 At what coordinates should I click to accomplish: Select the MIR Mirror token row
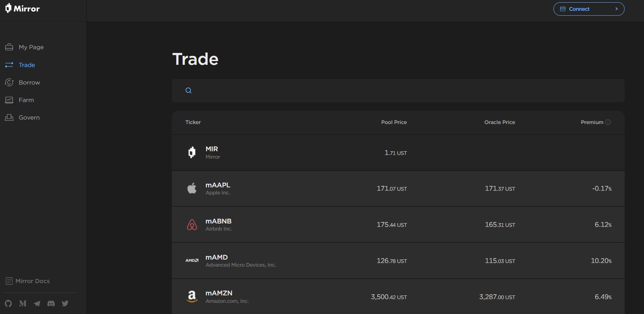point(398,153)
